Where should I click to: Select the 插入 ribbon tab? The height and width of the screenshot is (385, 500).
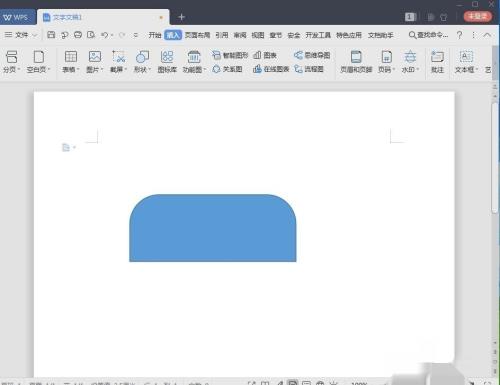[x=173, y=35]
